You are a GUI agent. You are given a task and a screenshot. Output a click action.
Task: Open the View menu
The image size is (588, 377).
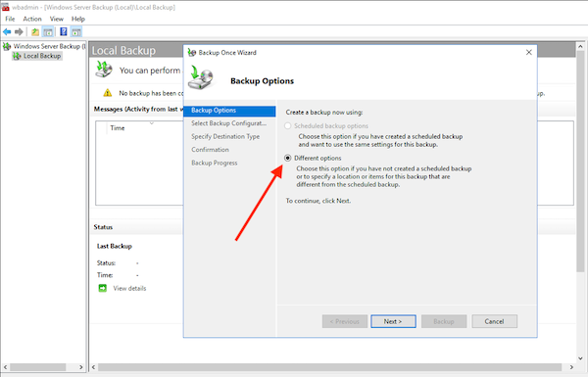point(57,19)
